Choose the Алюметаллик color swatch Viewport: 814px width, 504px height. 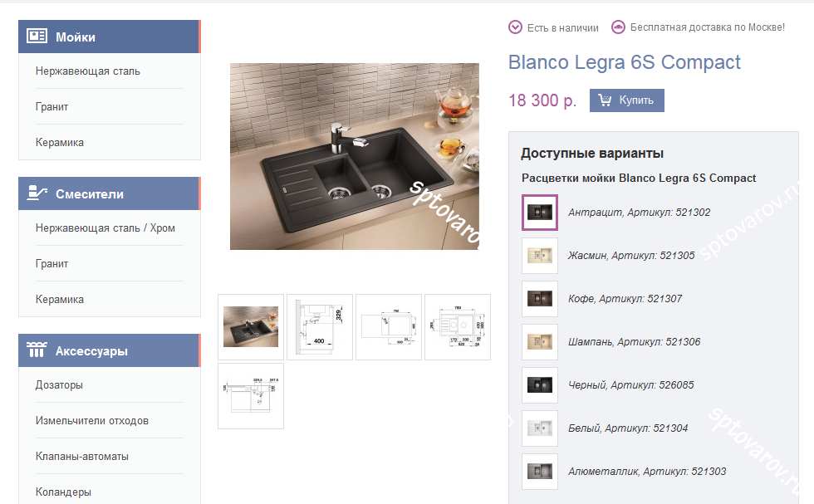tap(540, 472)
